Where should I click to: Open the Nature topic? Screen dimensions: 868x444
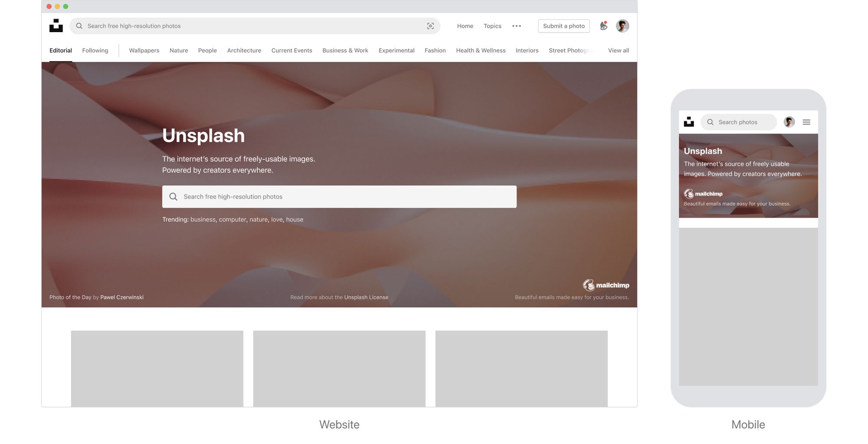click(179, 50)
